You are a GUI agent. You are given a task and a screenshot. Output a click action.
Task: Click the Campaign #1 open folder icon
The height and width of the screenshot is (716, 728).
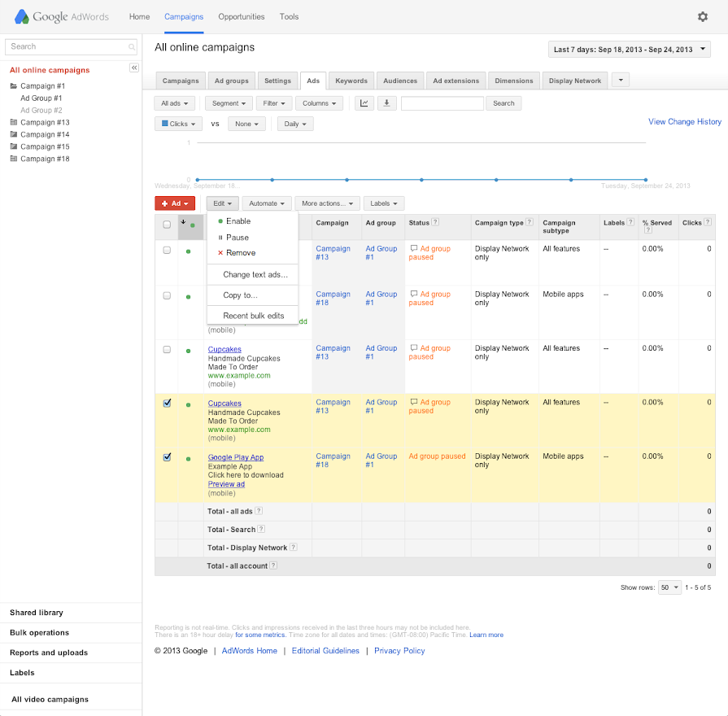coord(13,86)
